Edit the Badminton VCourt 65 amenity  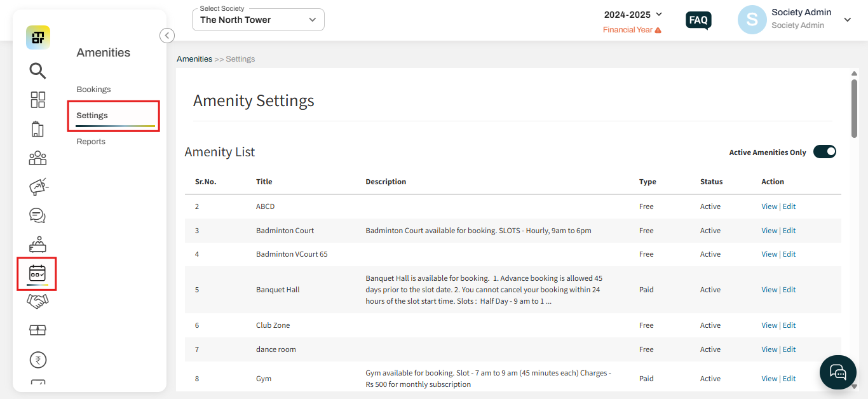click(x=789, y=254)
